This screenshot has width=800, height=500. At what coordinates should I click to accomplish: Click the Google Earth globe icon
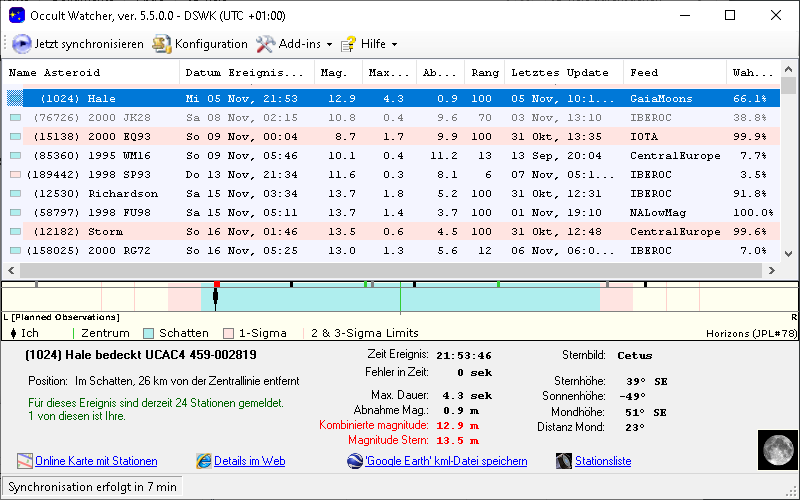tap(356, 461)
